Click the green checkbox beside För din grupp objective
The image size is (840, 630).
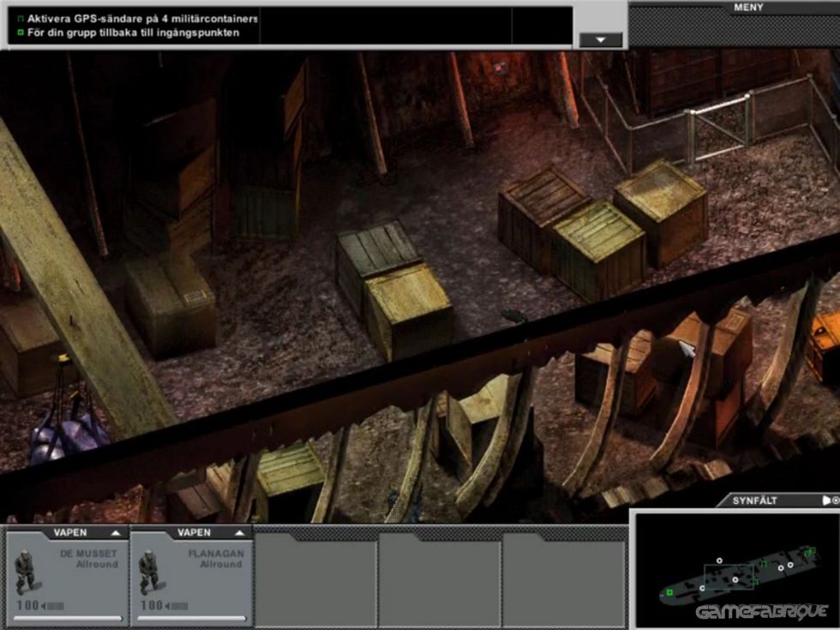21,33
